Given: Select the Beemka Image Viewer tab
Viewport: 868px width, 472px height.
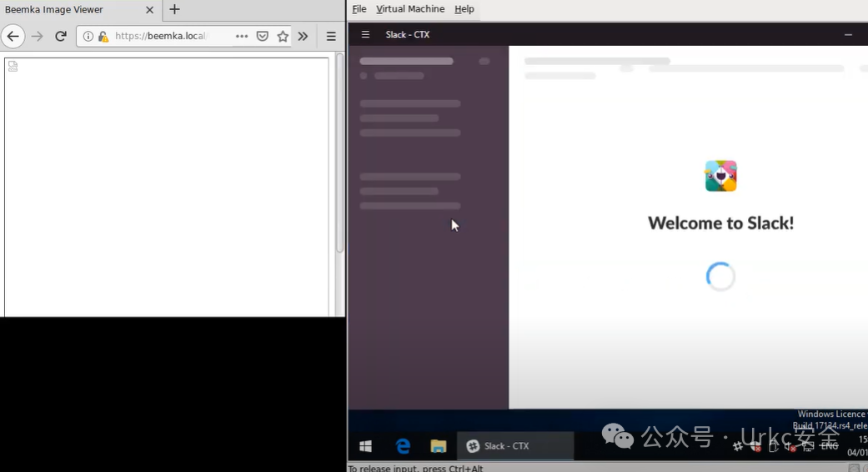Looking at the screenshot, I should coord(81,9).
